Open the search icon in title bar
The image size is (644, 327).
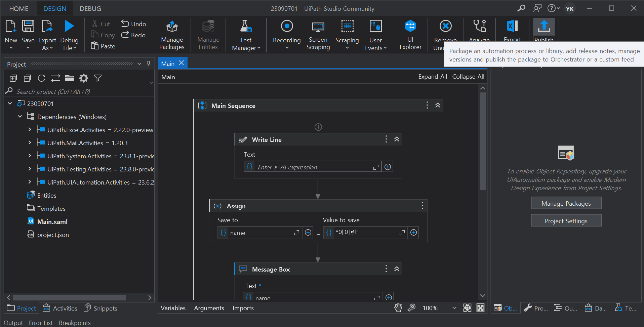click(x=521, y=8)
